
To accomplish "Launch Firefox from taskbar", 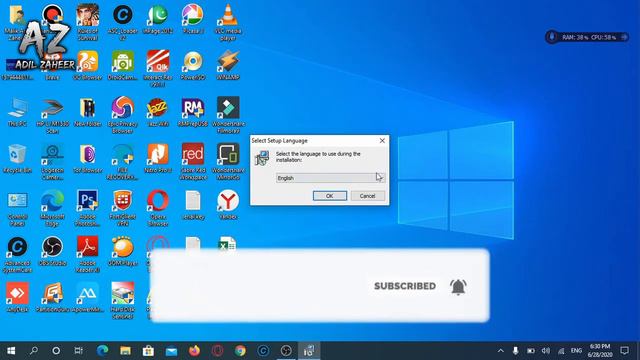I will coord(194,351).
